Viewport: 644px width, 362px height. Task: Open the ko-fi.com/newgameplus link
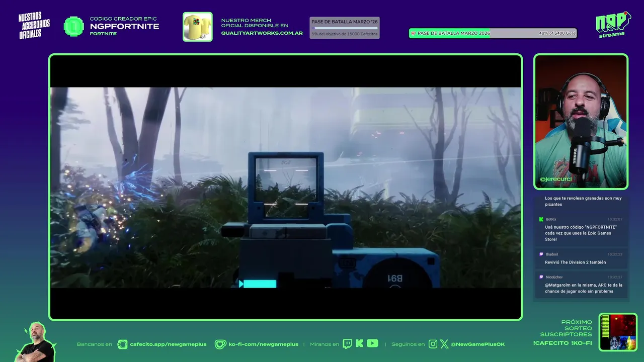[x=263, y=344]
